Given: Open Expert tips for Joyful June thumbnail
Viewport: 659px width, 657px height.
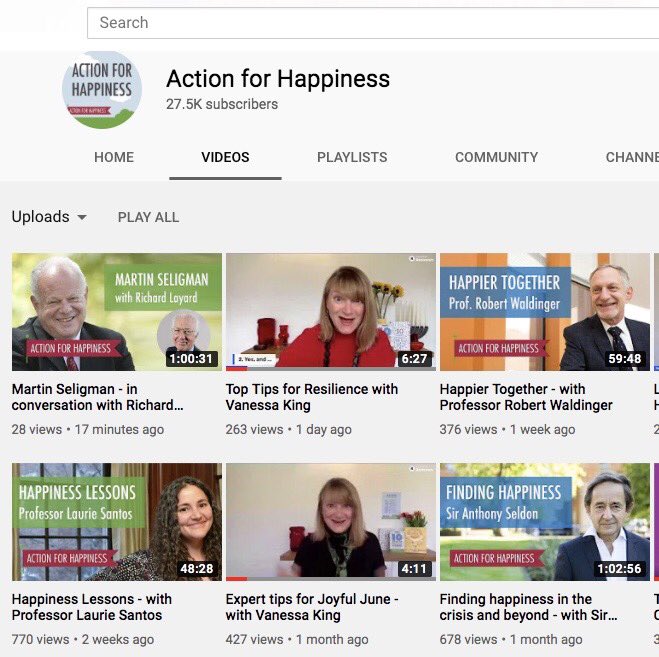Looking at the screenshot, I should [331, 522].
